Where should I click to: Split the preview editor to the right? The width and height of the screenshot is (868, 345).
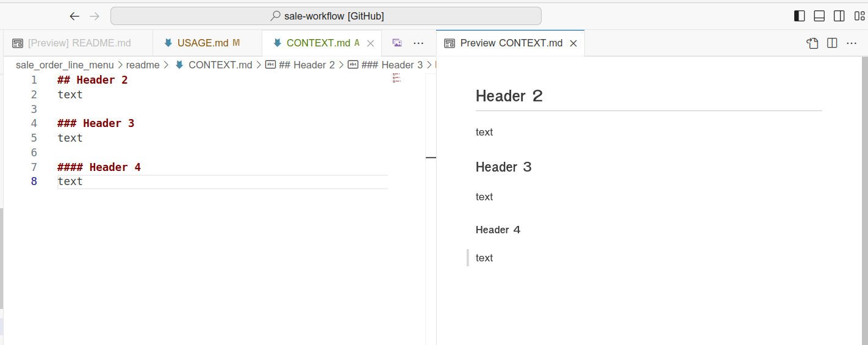click(x=832, y=43)
